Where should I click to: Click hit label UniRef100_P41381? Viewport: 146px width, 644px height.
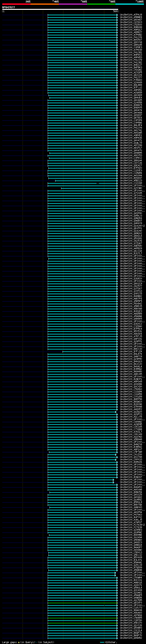point(131,53)
